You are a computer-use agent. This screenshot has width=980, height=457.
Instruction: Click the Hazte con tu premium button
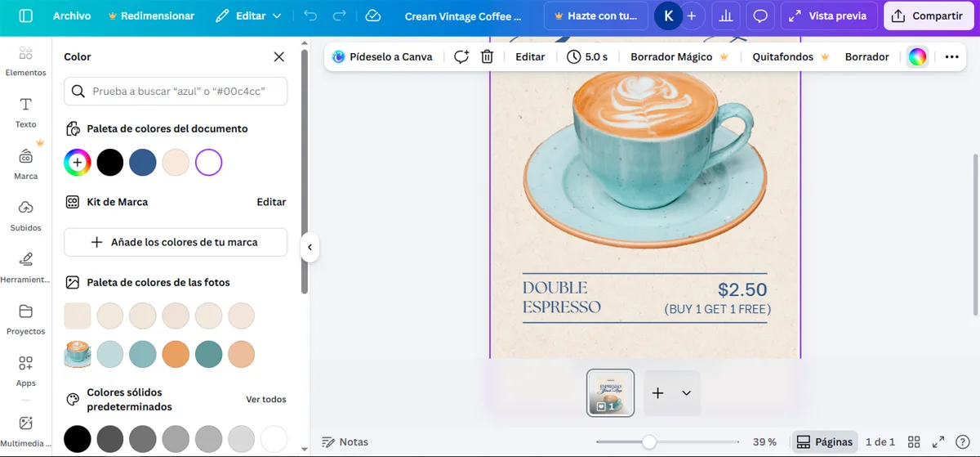pos(596,16)
